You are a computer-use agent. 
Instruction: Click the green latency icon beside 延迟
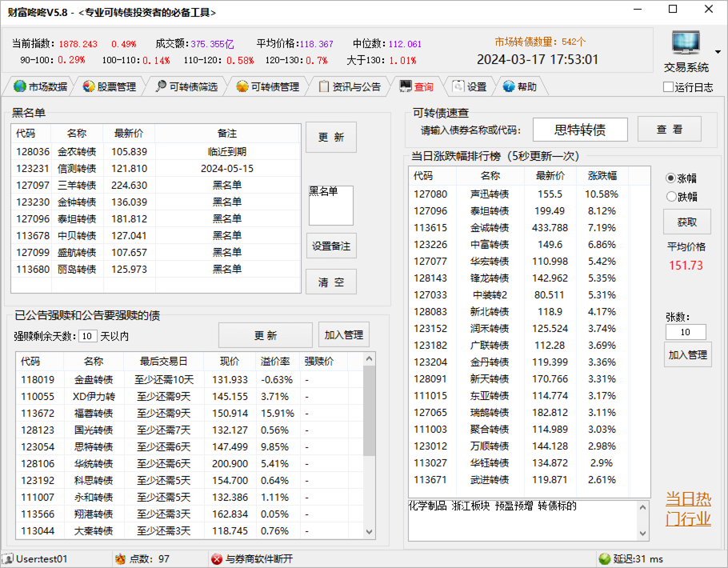tap(604, 558)
